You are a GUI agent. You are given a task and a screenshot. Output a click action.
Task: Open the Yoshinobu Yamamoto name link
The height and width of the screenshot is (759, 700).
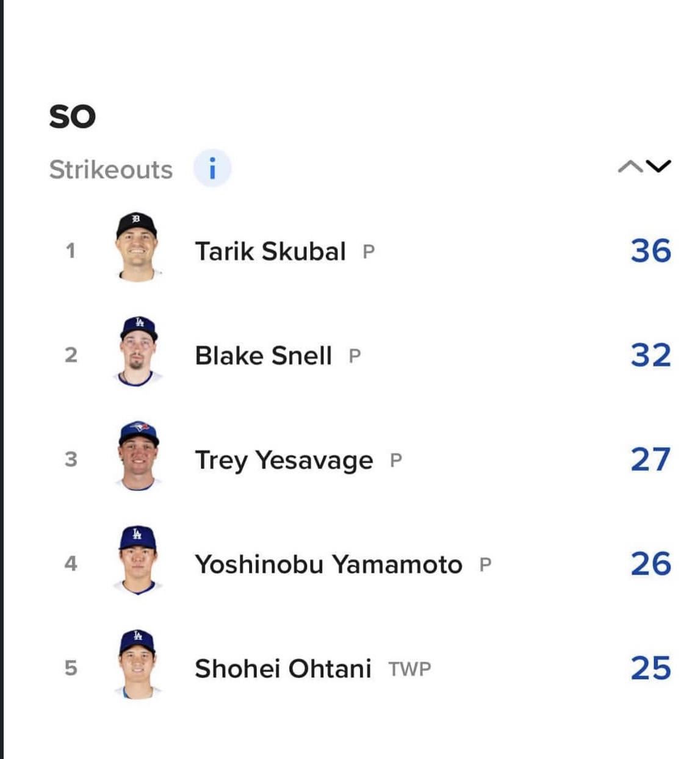point(328,564)
